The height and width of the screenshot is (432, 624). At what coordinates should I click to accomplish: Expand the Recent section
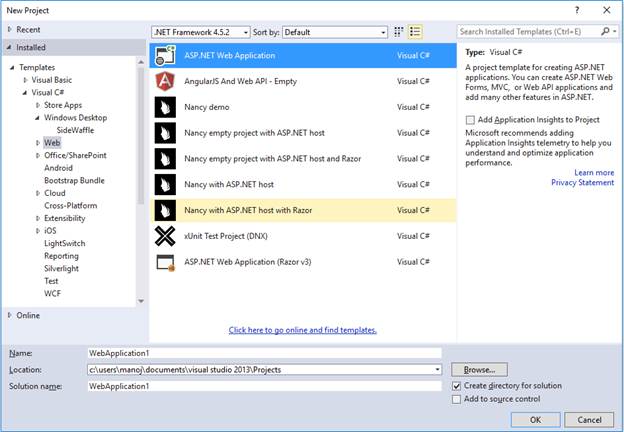coord(10,29)
